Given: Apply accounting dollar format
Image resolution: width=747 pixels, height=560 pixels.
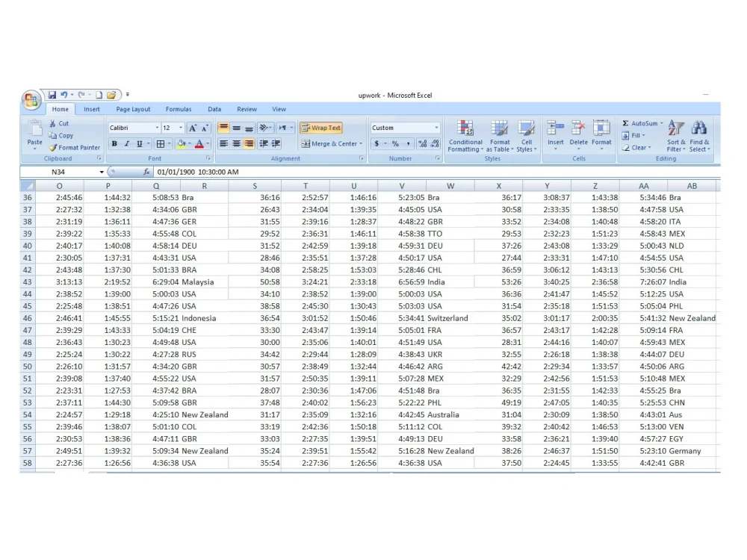Looking at the screenshot, I should [376, 144].
